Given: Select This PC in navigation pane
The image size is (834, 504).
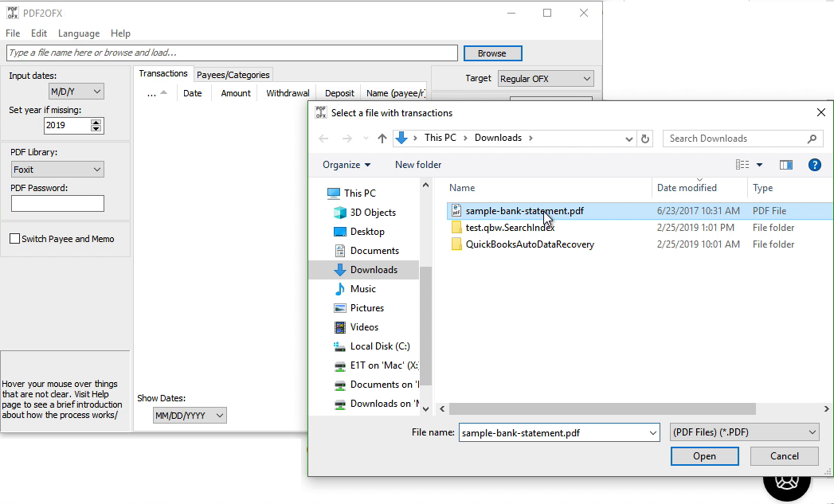Looking at the screenshot, I should 359,193.
